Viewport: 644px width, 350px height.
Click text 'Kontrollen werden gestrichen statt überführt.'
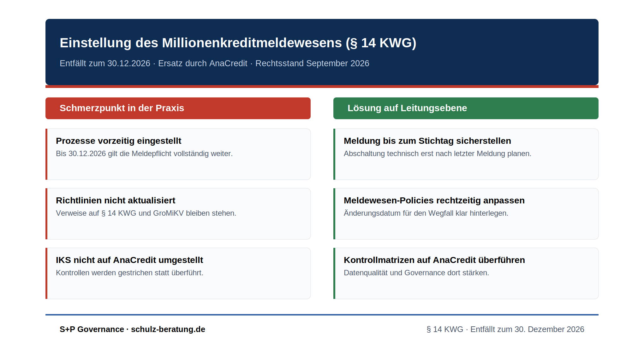click(130, 273)
